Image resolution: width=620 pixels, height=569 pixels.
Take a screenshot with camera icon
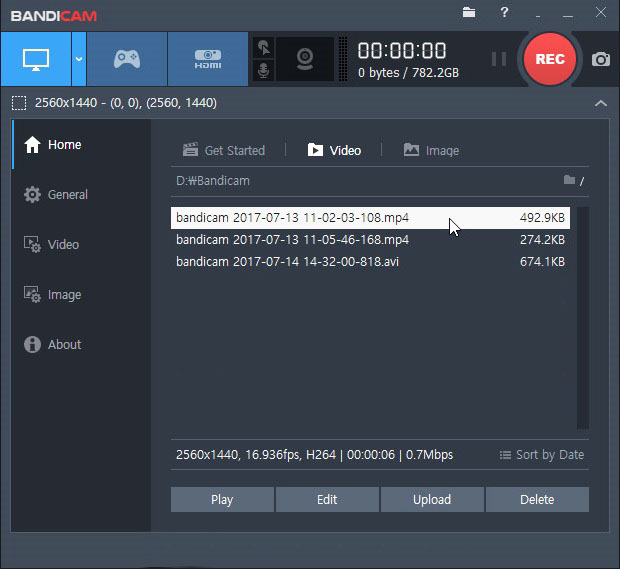click(601, 60)
